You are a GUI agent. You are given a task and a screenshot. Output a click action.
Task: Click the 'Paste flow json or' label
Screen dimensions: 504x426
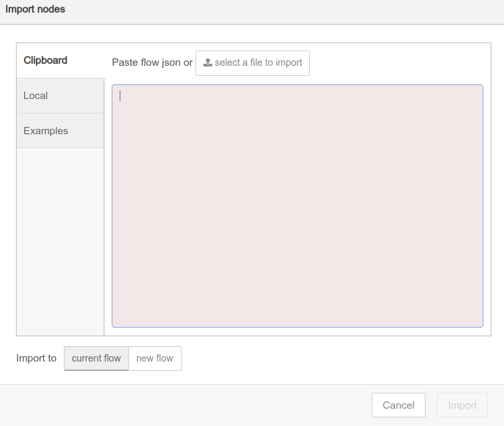click(152, 62)
